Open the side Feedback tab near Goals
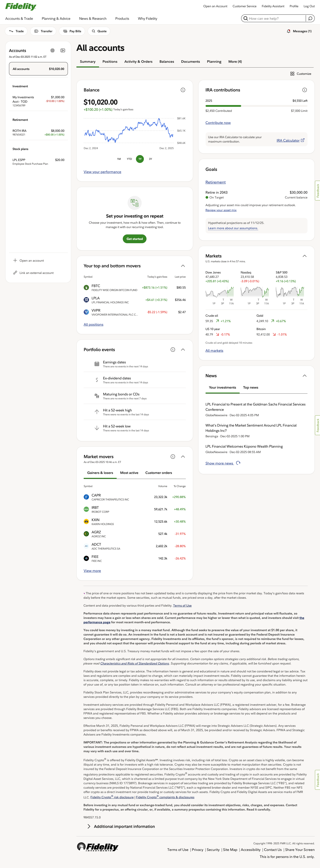Viewport: 320px width, 868px height. 318,191
